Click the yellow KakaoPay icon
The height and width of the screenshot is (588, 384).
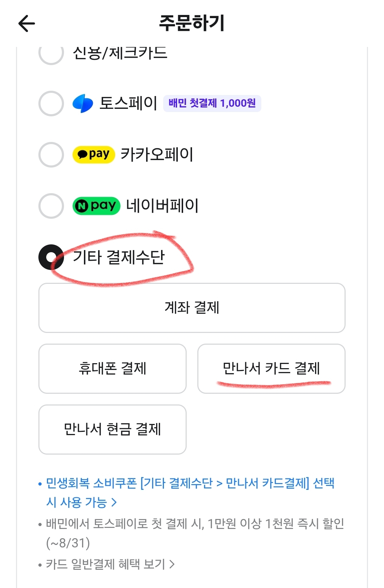pyautogui.click(x=94, y=154)
